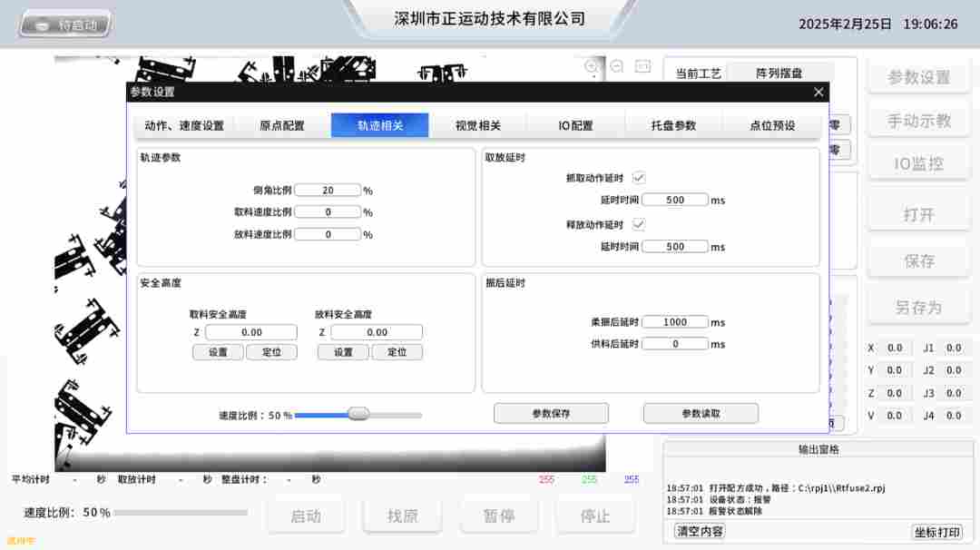Image resolution: width=980 pixels, height=550 pixels.
Task: Click the 打开 sidebar button
Action: [918, 215]
